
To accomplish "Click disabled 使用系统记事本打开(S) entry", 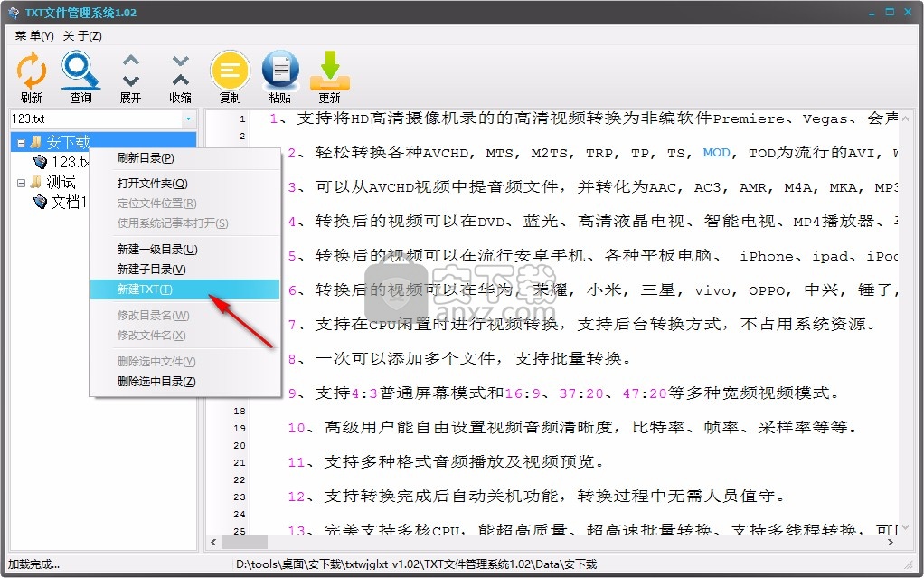I will pyautogui.click(x=185, y=223).
